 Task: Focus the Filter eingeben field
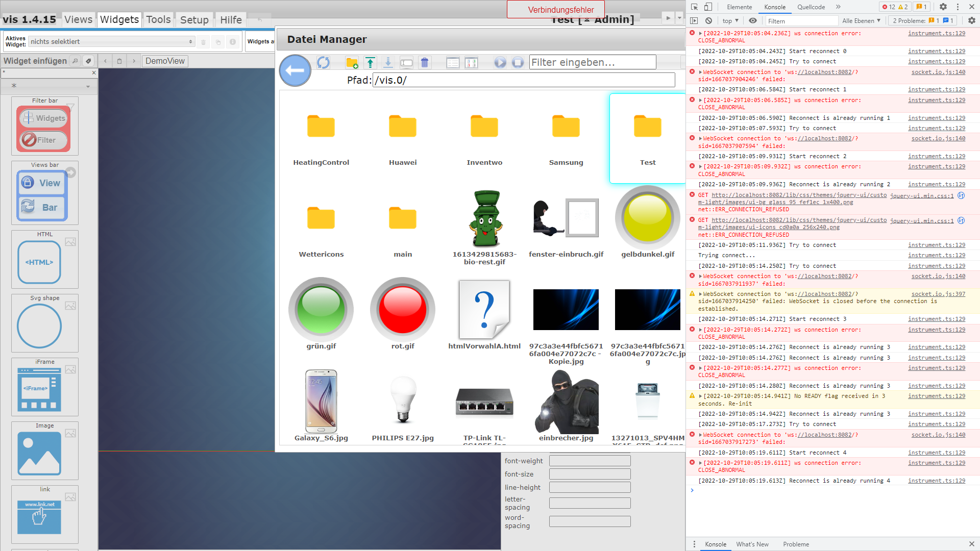pyautogui.click(x=593, y=62)
